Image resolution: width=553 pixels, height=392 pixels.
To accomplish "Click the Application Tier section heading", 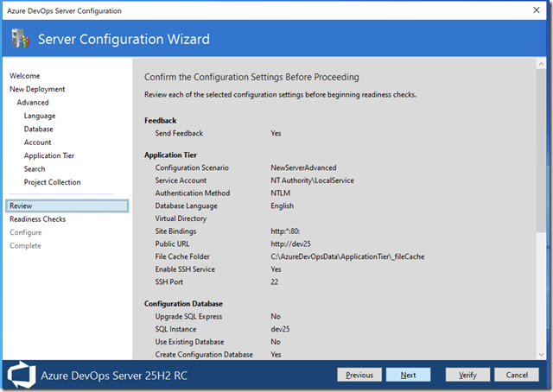I will [170, 155].
